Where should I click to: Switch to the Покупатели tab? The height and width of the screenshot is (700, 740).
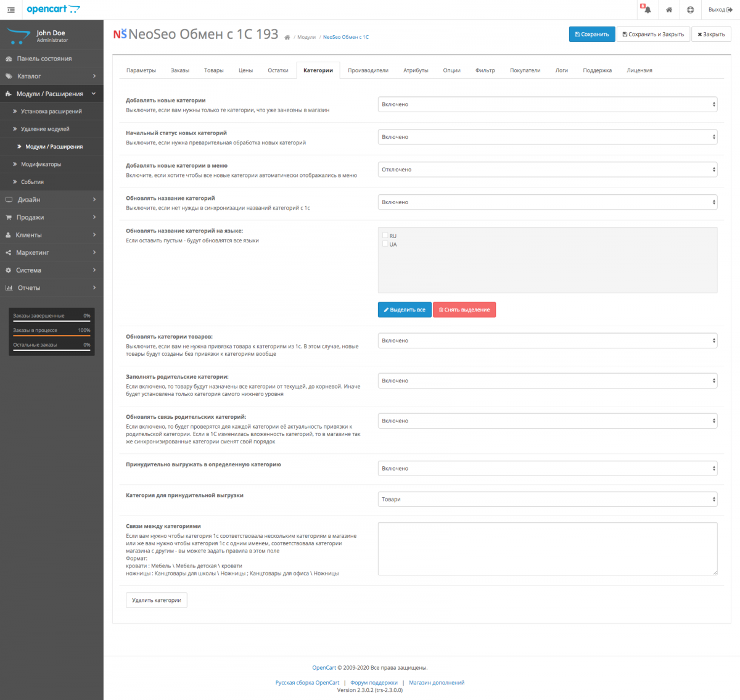[525, 70]
